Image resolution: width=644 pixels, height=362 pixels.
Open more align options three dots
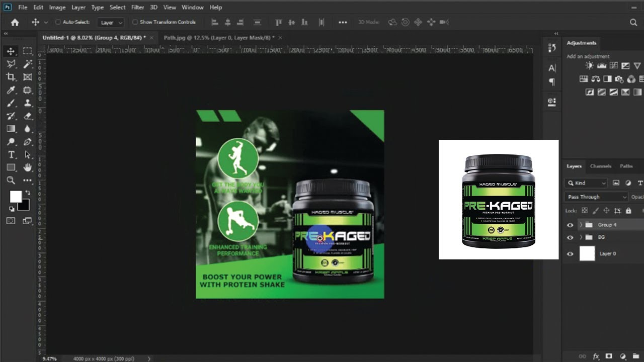click(343, 22)
